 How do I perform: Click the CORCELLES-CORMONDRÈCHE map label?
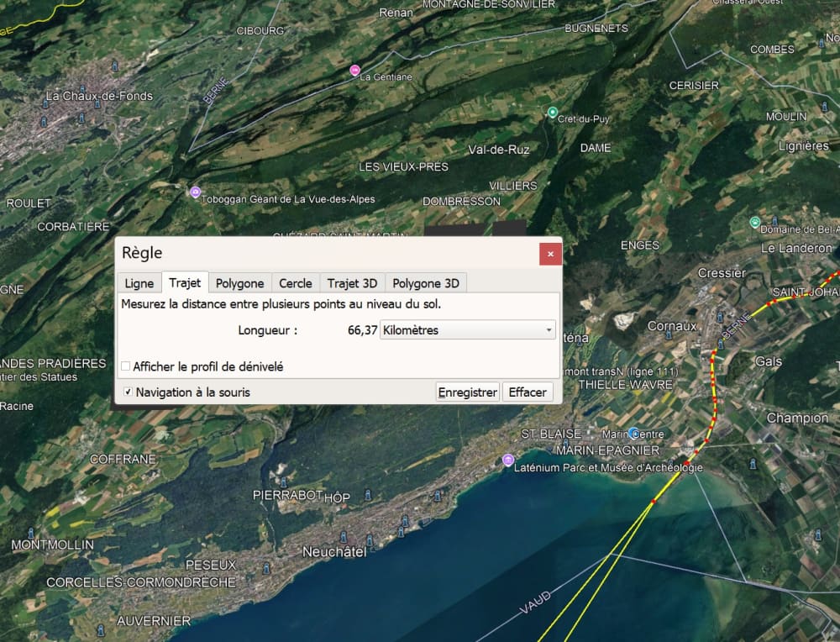tap(141, 582)
